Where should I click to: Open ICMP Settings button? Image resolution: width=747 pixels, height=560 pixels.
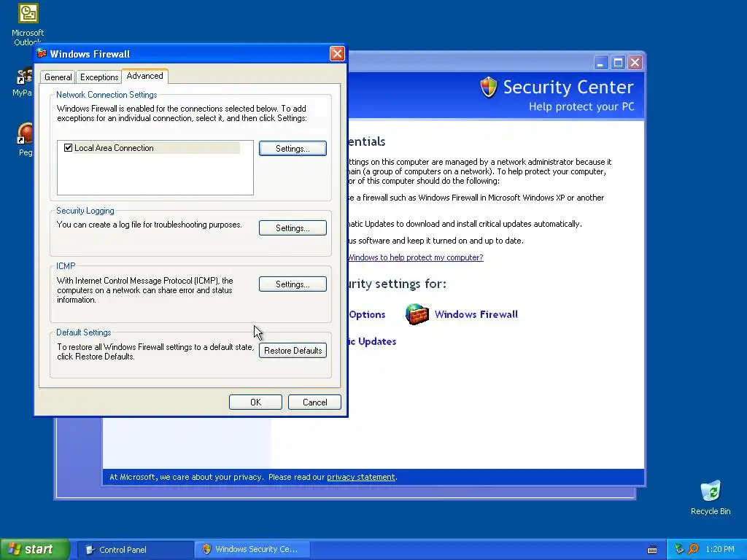[x=293, y=284]
